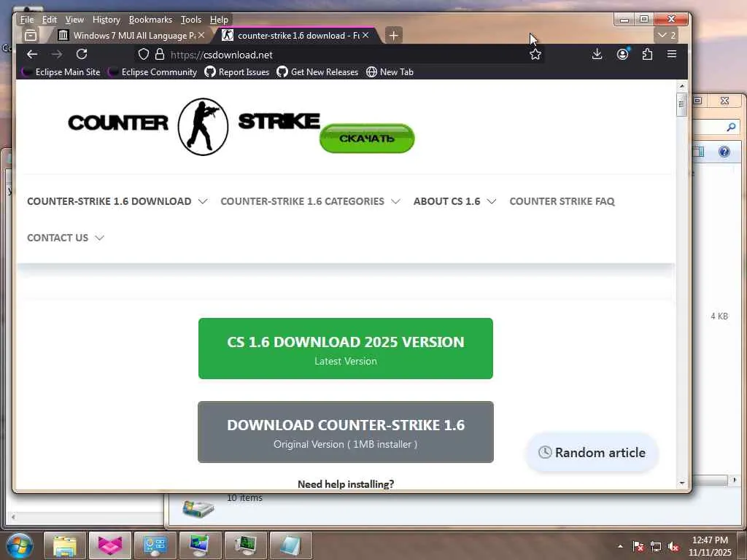
Task: Open the File menu
Action: coord(27,20)
